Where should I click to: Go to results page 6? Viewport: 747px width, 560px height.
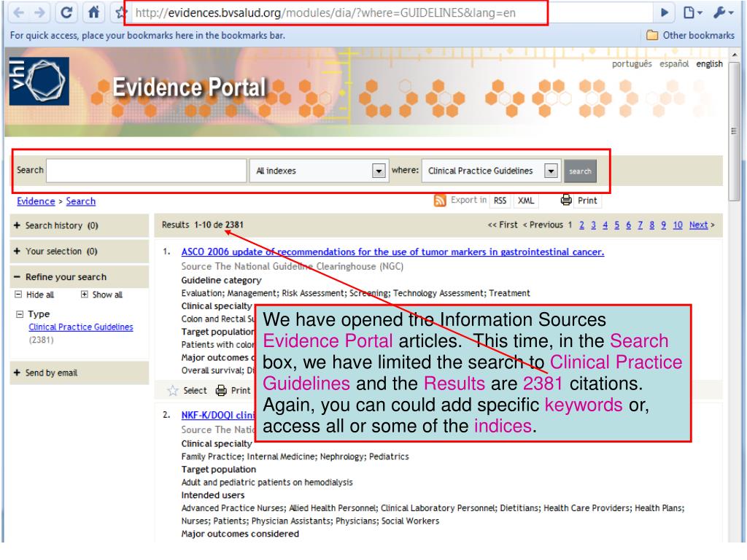pyautogui.click(x=628, y=225)
